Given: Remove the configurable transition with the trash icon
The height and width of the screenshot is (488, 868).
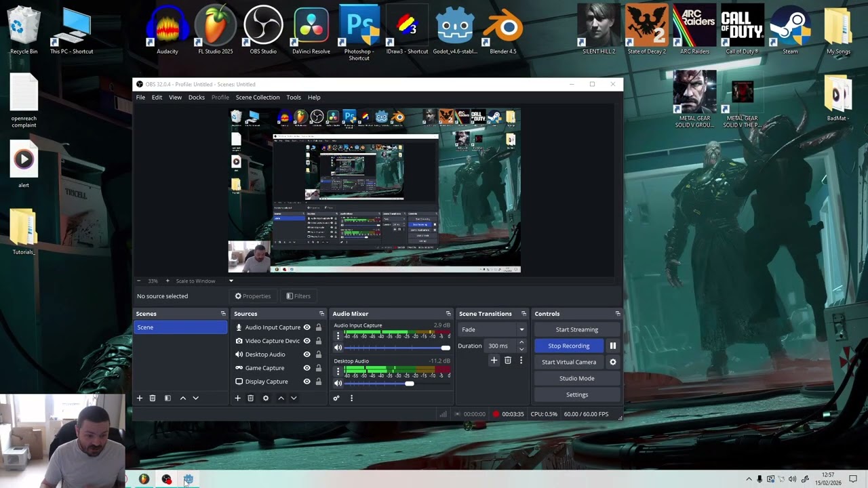Looking at the screenshot, I should pyautogui.click(x=508, y=361).
